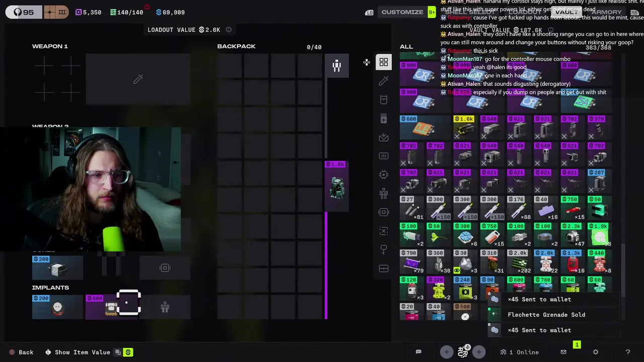Switch item value display to stack icon mode
644x362 pixels.
pyautogui.click(x=117, y=352)
